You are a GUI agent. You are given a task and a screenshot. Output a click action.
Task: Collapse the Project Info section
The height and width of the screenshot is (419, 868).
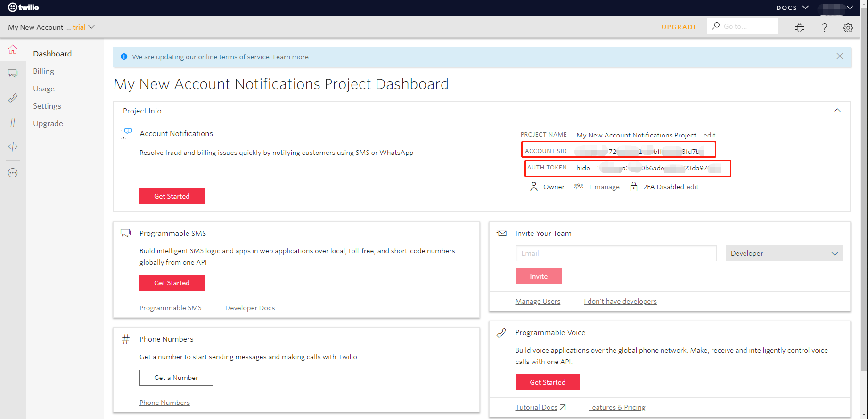point(837,111)
